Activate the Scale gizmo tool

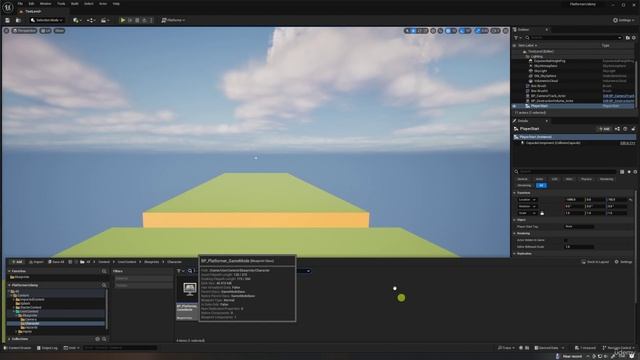424,31
